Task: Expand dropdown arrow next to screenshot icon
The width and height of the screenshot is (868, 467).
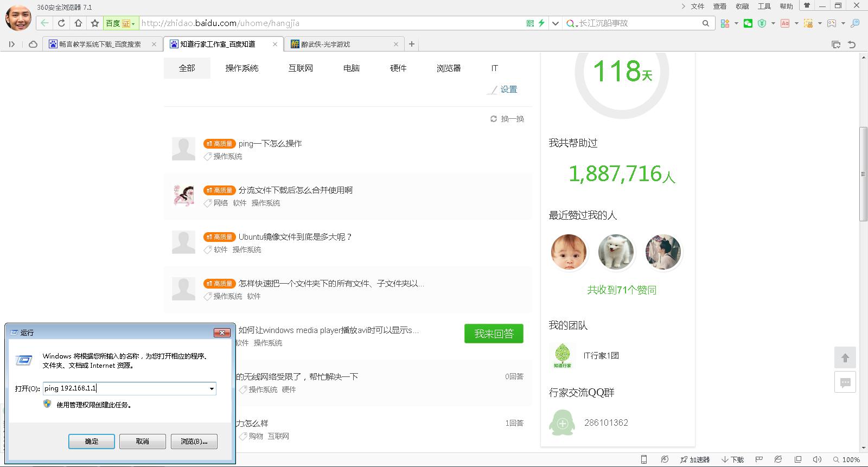Action: [820, 23]
